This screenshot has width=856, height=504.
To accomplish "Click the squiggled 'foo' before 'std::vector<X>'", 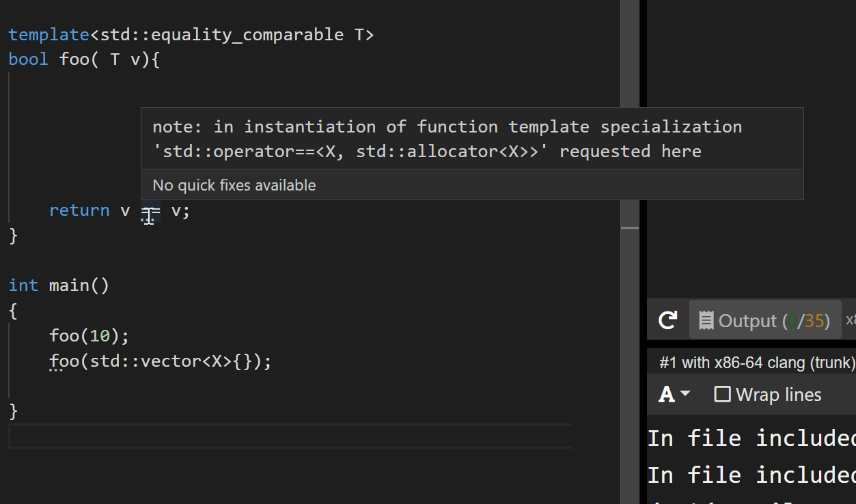I will pos(64,361).
